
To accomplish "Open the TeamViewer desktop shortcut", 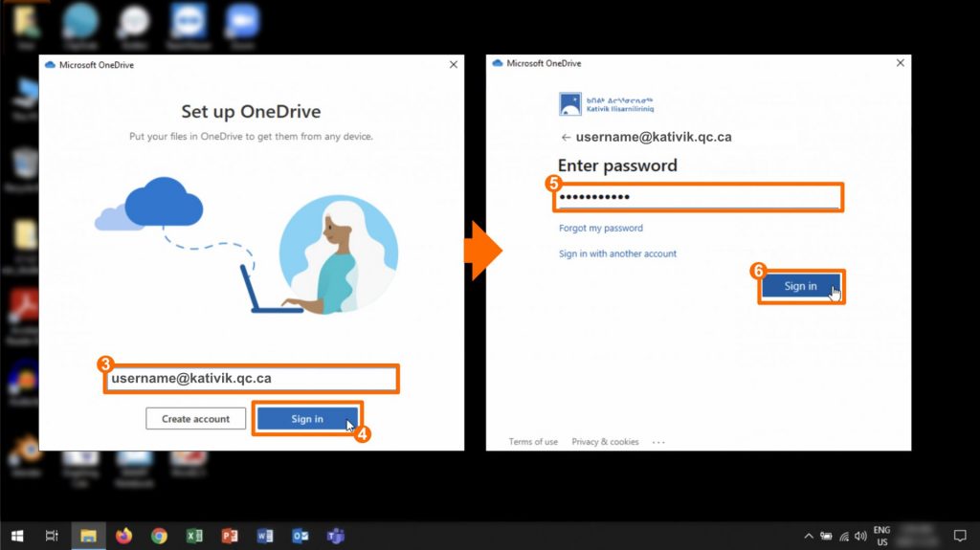I will pos(190,23).
